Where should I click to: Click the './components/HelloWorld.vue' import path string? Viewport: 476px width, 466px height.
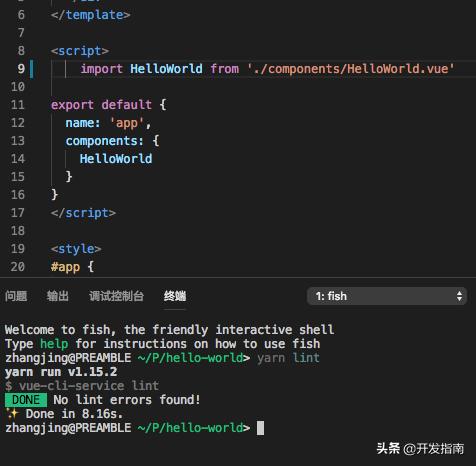(351, 69)
